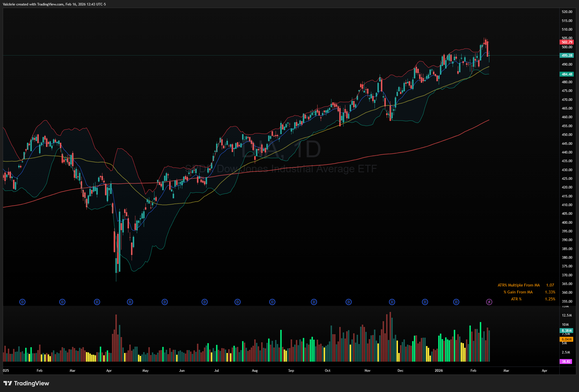Click the purple lightning bolt event marker
Viewport: 579px width, 392px height.
(x=489, y=302)
